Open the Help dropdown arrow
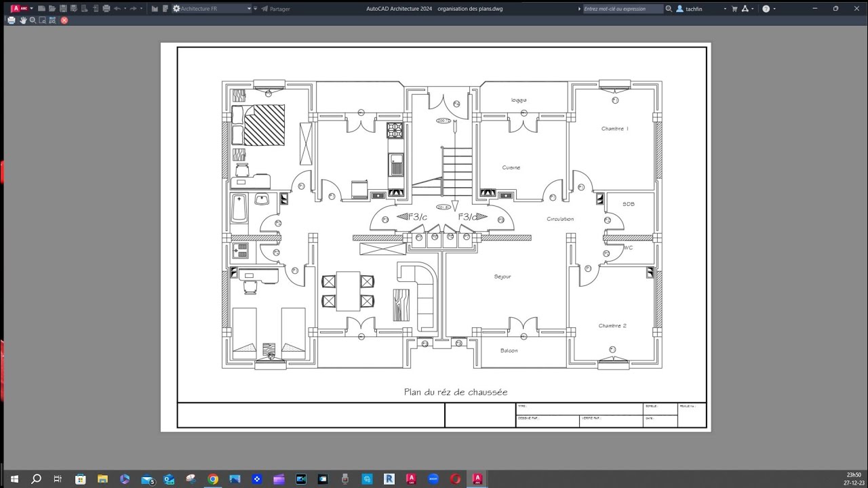 click(774, 9)
